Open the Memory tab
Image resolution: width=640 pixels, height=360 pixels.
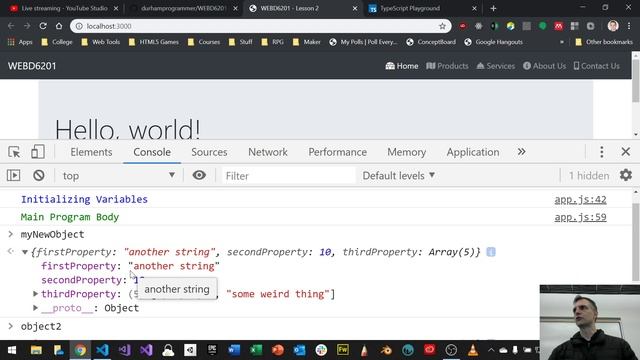(x=407, y=152)
